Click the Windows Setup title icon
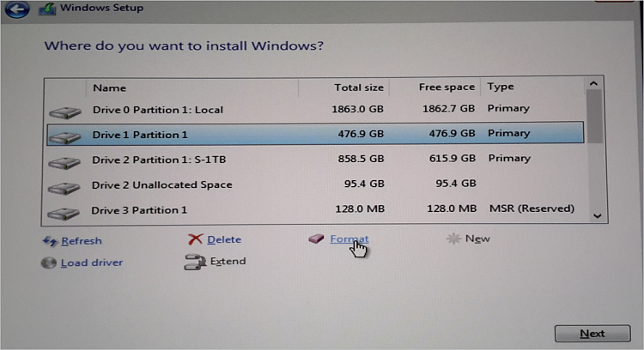 (47, 9)
